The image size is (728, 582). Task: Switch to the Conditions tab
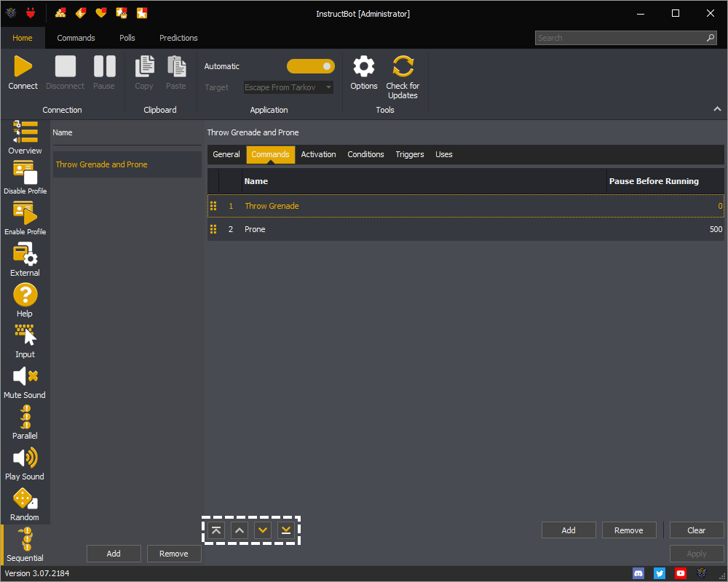(x=366, y=154)
